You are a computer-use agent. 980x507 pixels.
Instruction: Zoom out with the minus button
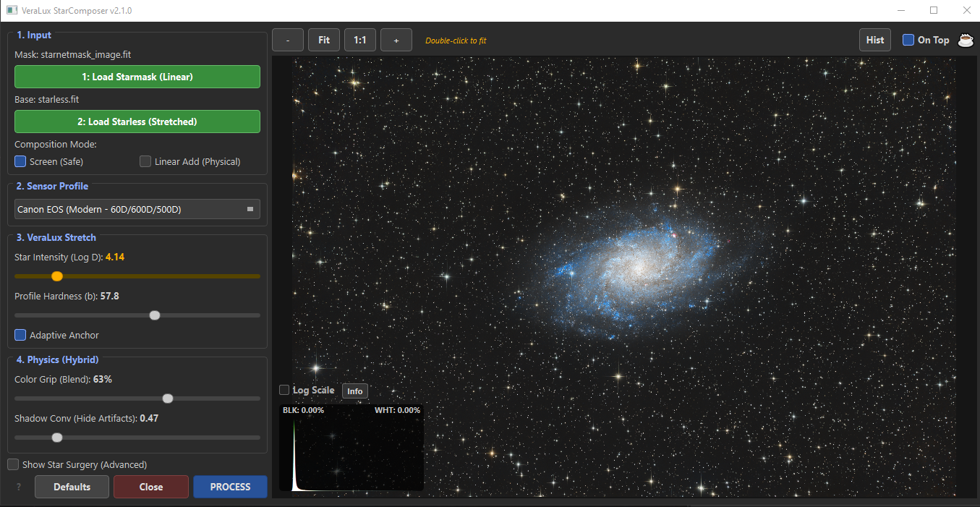coord(288,41)
